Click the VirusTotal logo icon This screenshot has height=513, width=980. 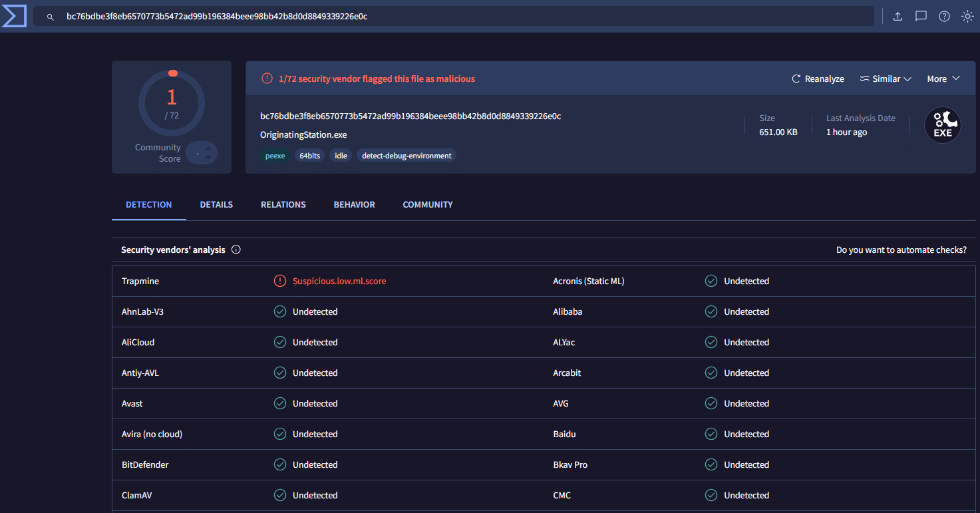(x=14, y=16)
